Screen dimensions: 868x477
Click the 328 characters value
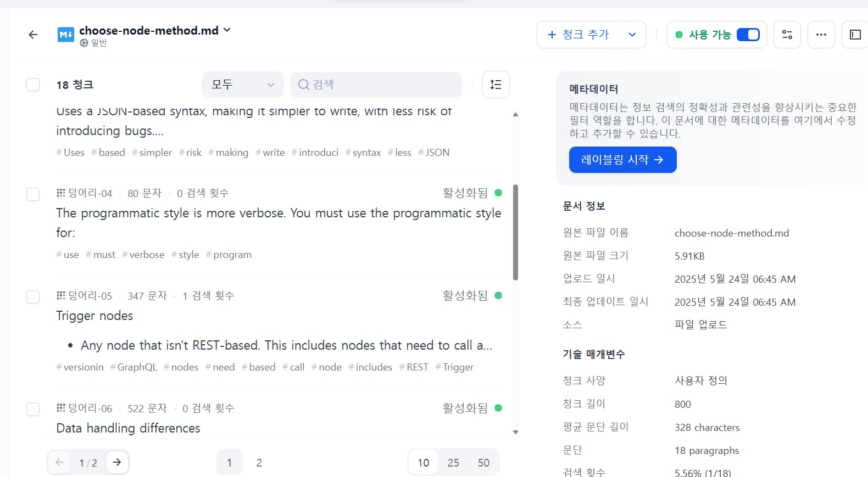pos(707,428)
